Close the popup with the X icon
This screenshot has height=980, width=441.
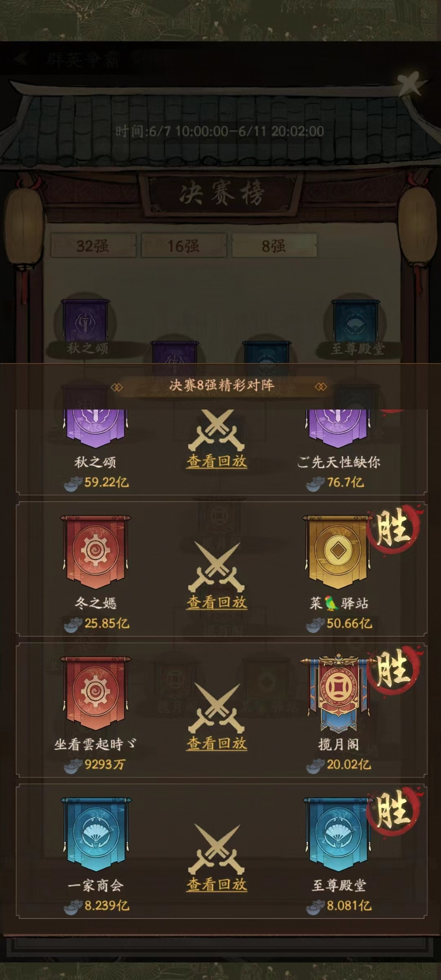[411, 83]
